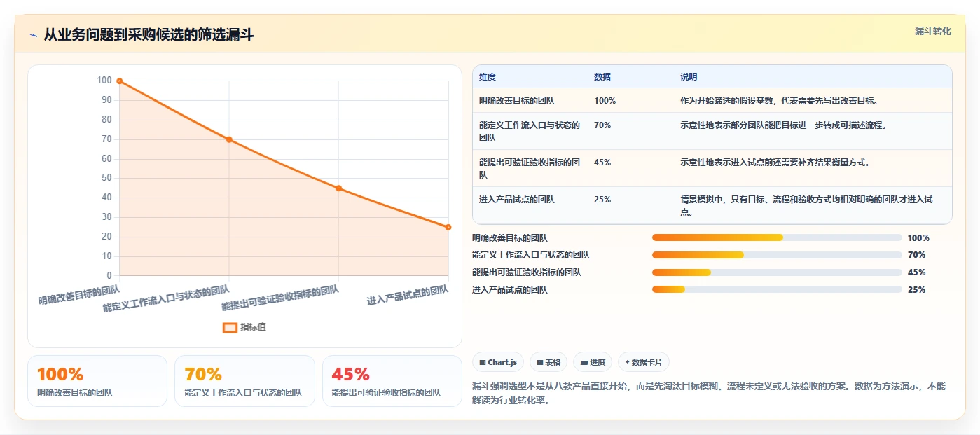
Task: Click the 表格 chip icon
Action: (x=540, y=362)
